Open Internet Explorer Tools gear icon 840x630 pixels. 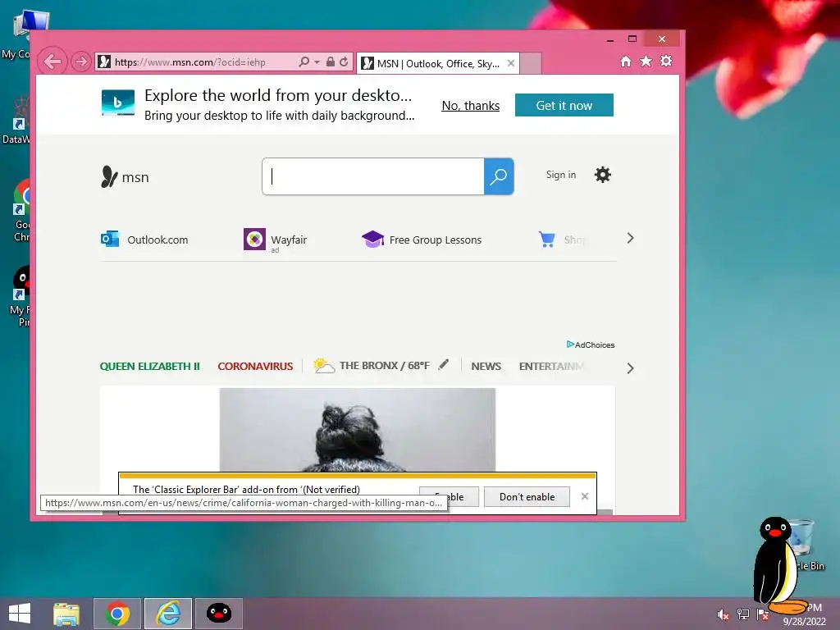point(666,61)
